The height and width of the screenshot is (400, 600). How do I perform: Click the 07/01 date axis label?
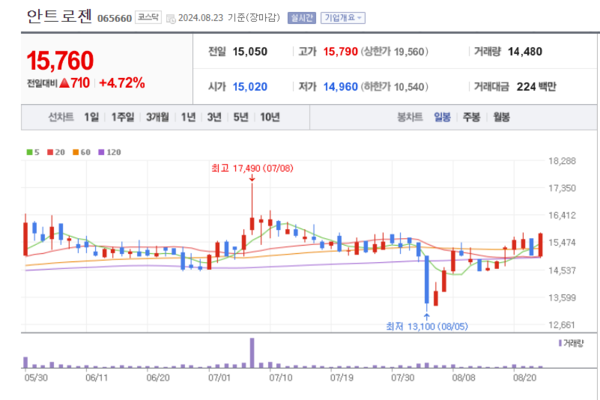(219, 378)
